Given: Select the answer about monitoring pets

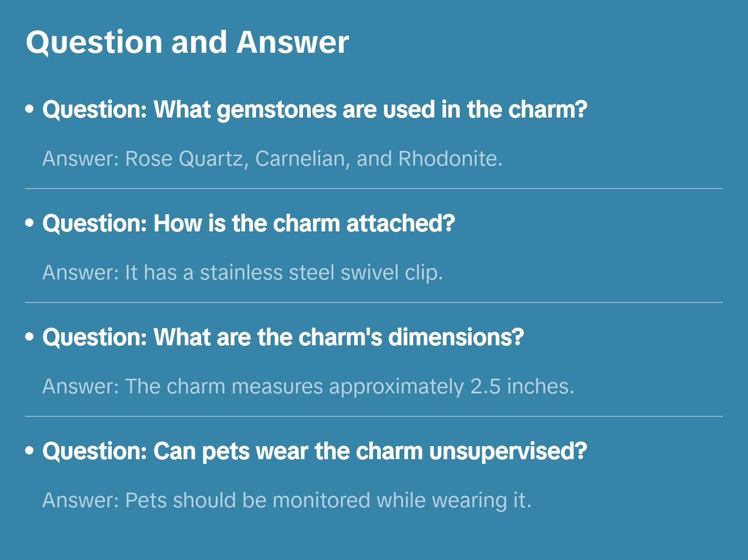Looking at the screenshot, I should pyautogui.click(x=287, y=500).
